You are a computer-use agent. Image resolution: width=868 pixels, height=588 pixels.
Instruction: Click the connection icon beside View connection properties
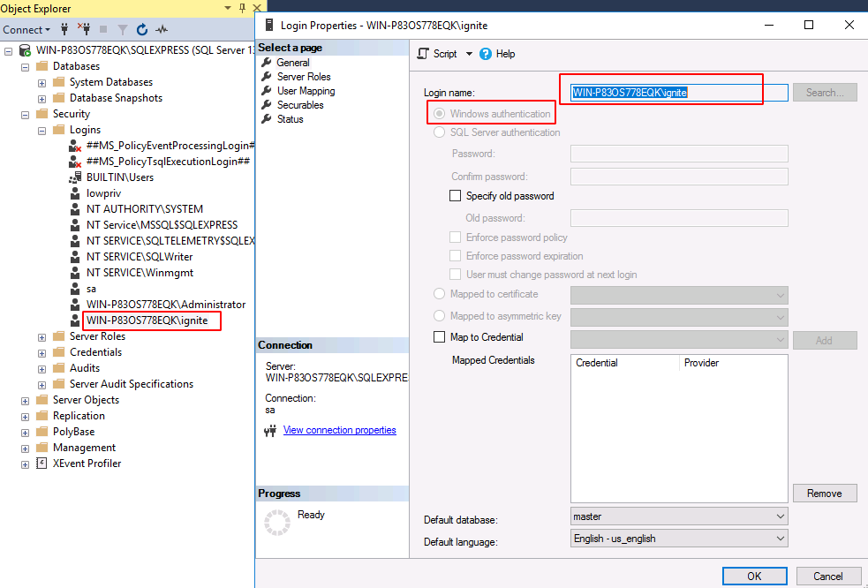point(270,431)
